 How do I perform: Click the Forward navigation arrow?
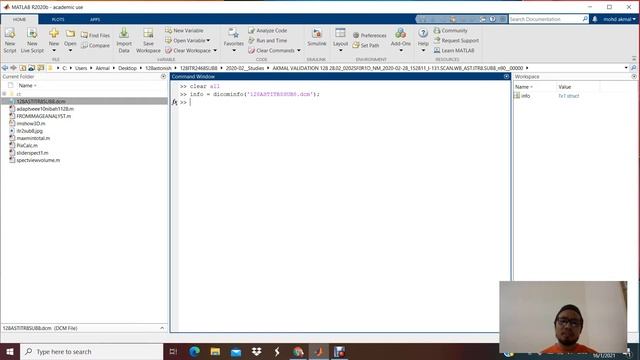13,68
